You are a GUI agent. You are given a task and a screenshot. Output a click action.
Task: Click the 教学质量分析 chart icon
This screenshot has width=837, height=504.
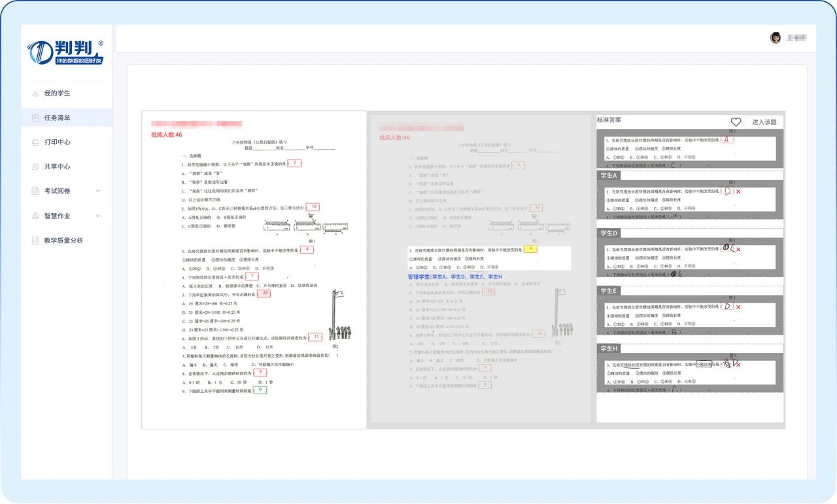(x=35, y=241)
